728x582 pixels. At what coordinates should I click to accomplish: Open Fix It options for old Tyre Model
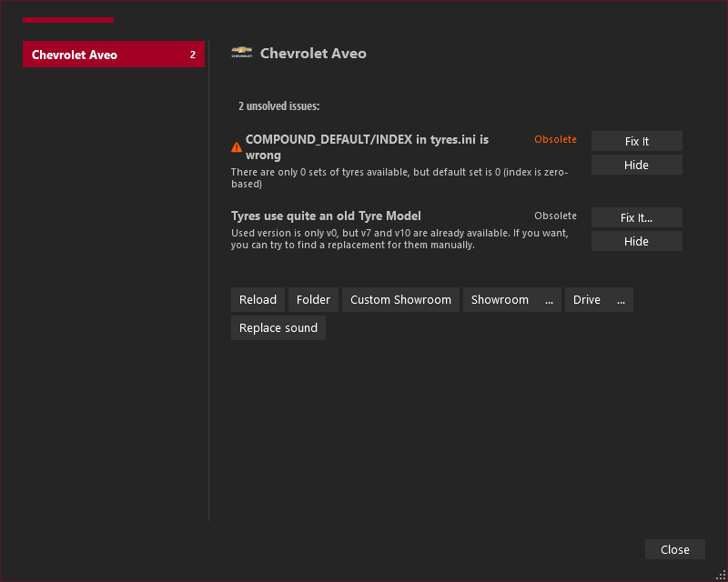point(636,217)
